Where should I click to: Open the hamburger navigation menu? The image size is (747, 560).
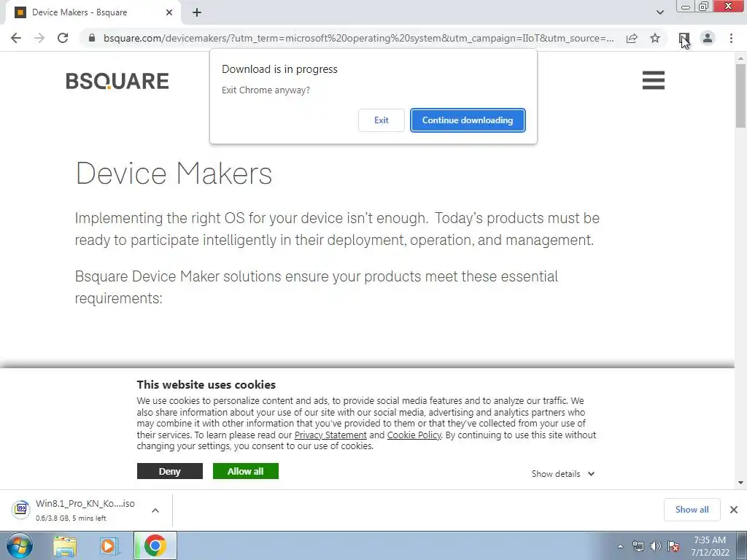click(653, 80)
